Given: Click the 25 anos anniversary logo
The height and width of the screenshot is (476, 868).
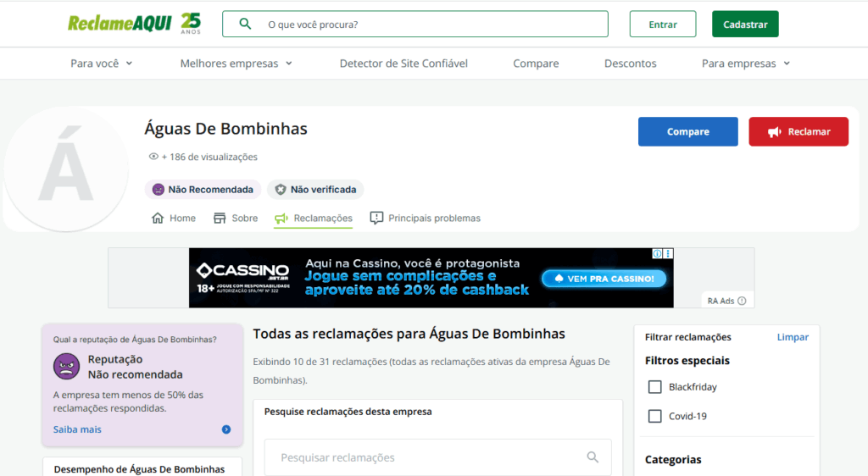Looking at the screenshot, I should (191, 24).
